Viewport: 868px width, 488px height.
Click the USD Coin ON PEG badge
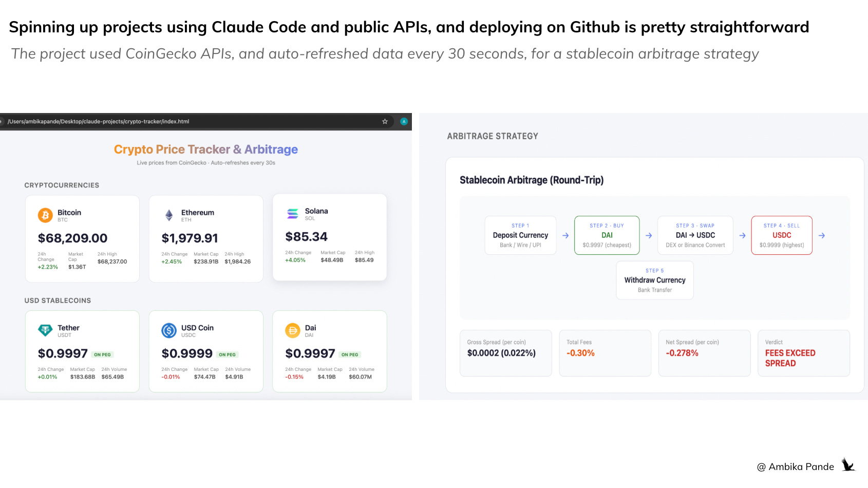[227, 354]
